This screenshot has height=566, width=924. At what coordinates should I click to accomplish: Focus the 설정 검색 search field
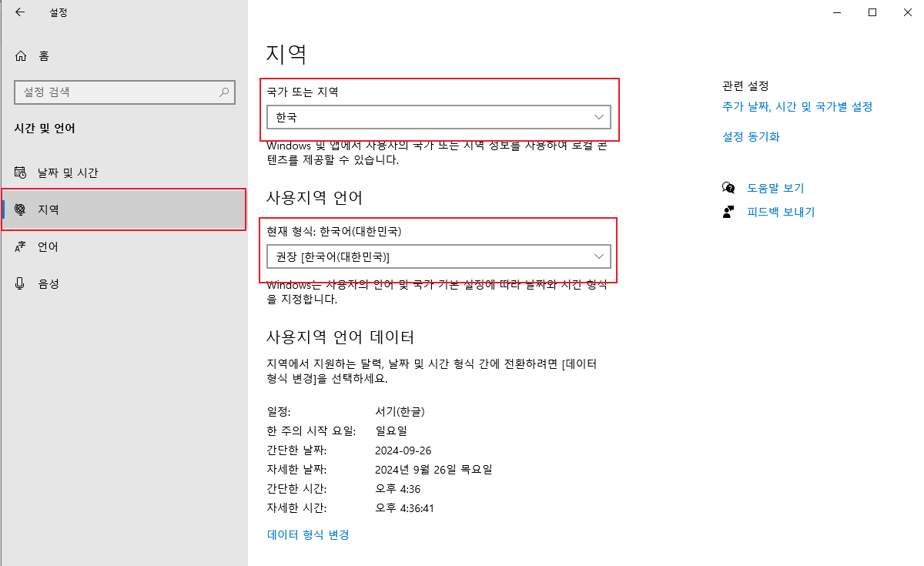(x=115, y=92)
